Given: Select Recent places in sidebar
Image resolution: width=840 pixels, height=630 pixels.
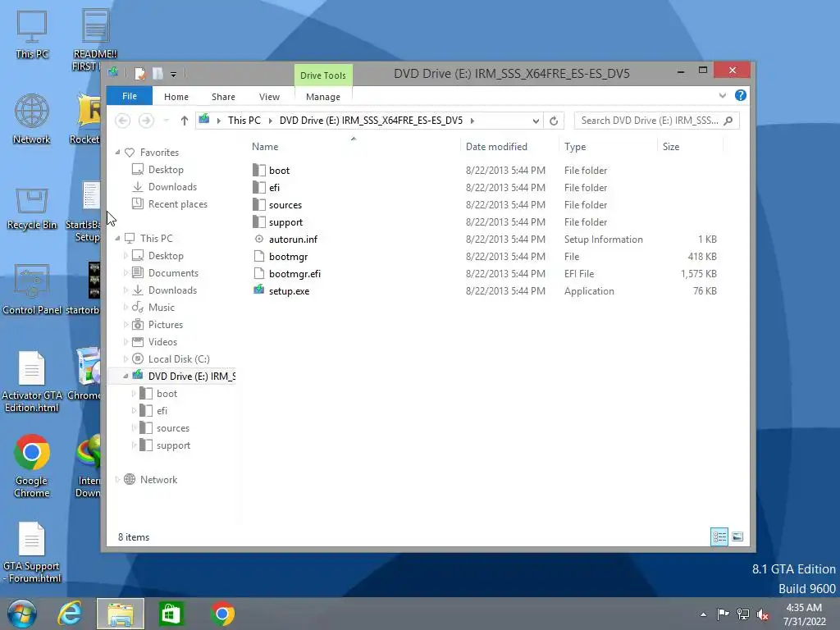Looking at the screenshot, I should click(178, 204).
